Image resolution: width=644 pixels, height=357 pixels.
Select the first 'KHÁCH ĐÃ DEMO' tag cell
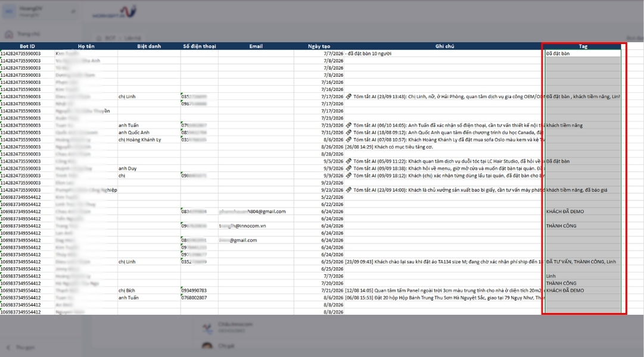[x=583, y=211]
